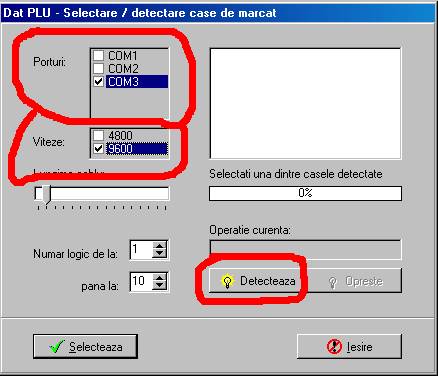Click the cable length slider thumb
Screen dimensions: 438x376
tap(47, 195)
